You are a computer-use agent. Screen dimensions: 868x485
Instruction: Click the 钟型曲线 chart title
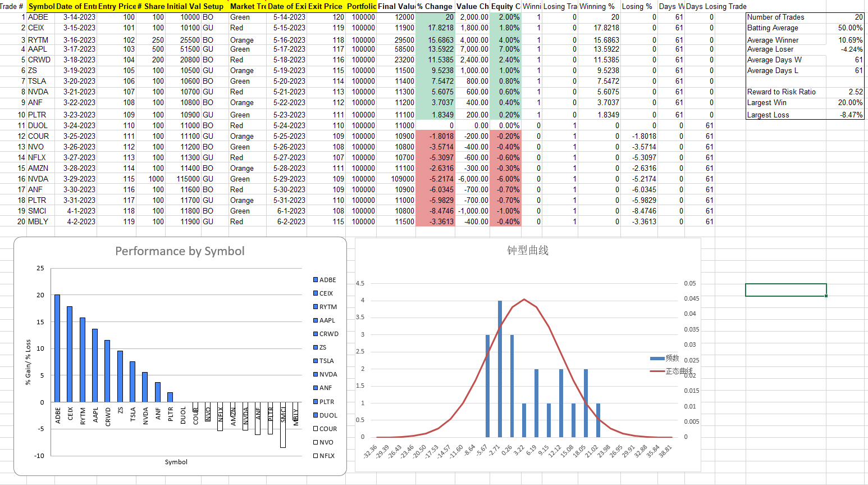tap(528, 251)
